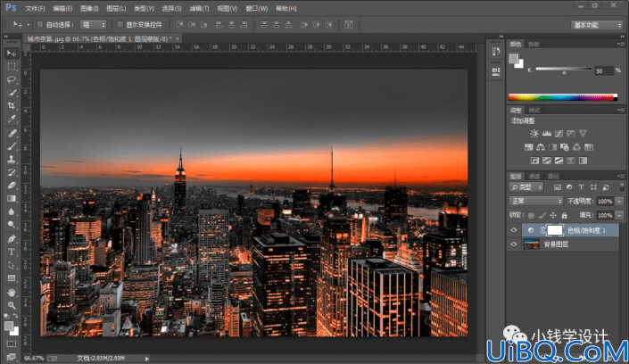Select the Crop tool
The height and width of the screenshot is (364, 629).
[12, 105]
